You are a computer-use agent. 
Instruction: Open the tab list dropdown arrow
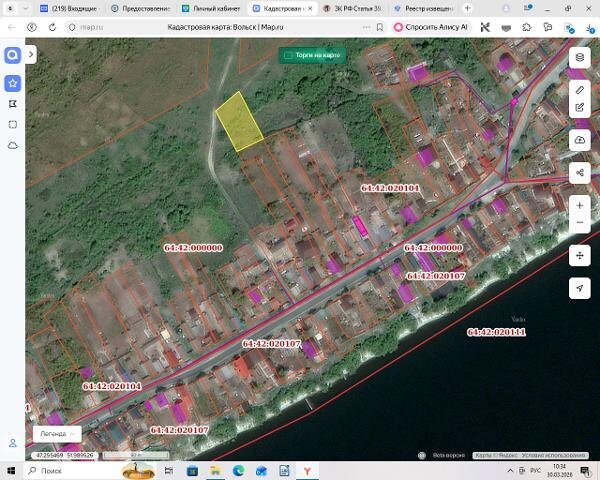[26, 8]
